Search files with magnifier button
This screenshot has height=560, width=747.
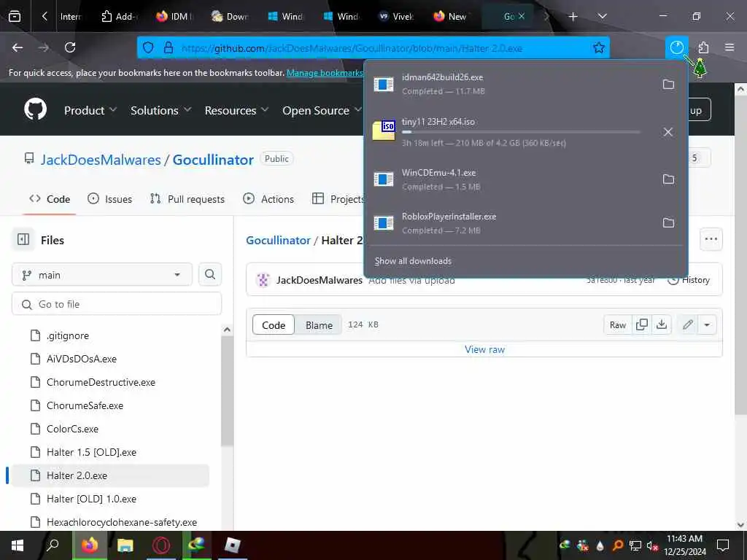click(209, 274)
